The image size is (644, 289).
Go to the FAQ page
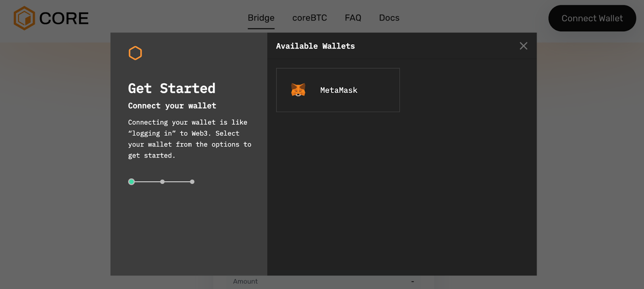(353, 18)
